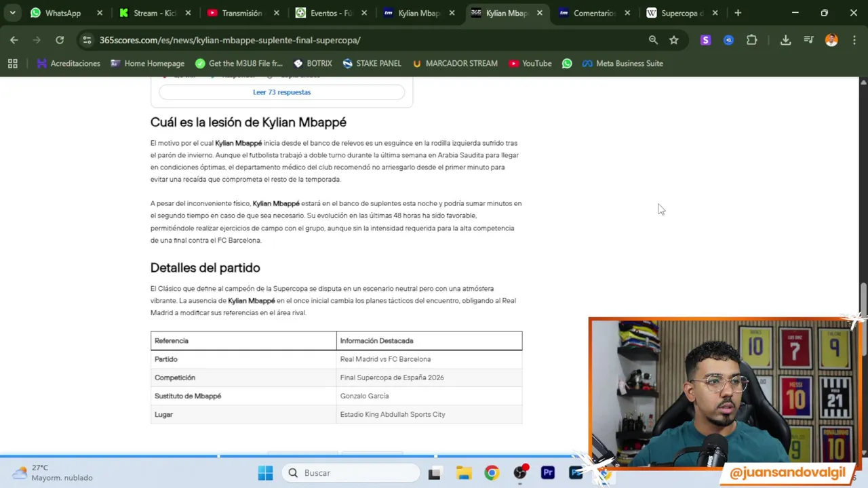Close the Eventos tab
This screenshot has height=488, width=868.
(x=364, y=13)
